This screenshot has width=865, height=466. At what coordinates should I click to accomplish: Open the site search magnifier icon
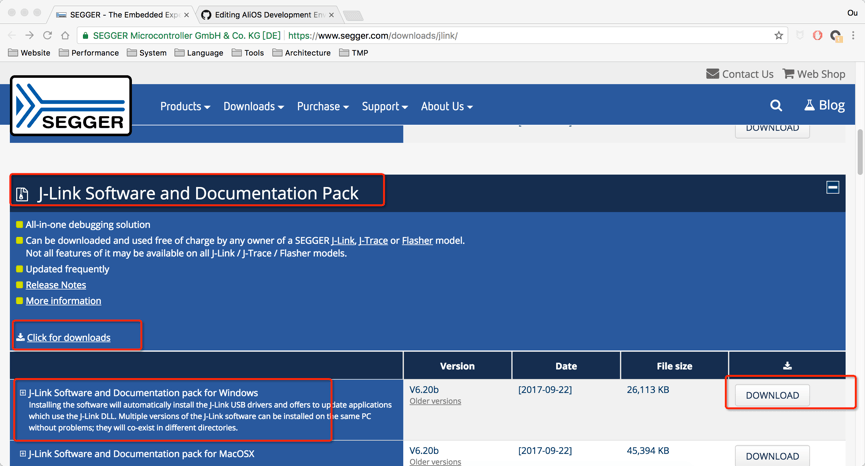[776, 105]
